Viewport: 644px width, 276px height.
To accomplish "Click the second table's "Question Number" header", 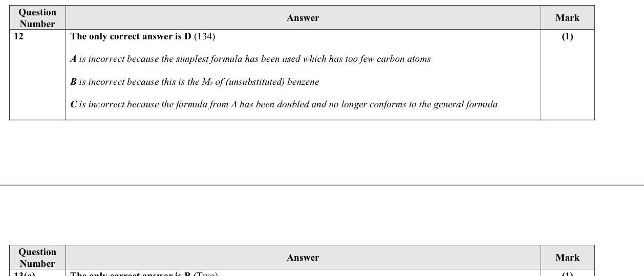I will [x=37, y=258].
